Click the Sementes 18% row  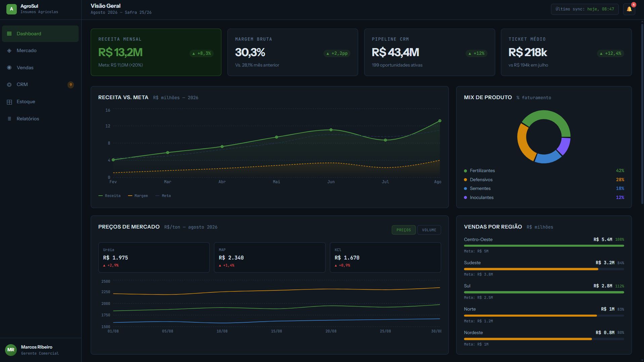click(x=544, y=189)
